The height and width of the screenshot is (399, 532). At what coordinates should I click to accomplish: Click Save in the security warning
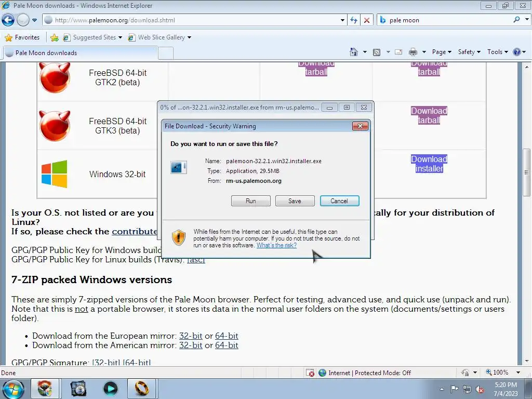pos(295,201)
